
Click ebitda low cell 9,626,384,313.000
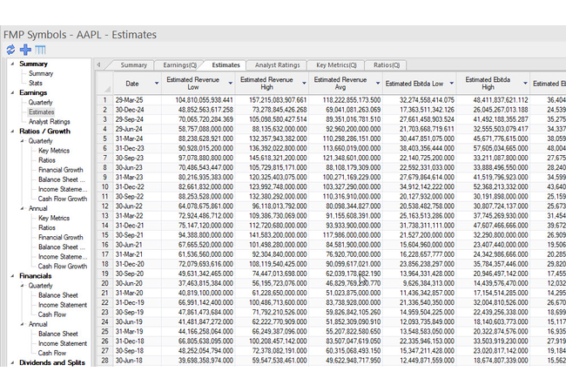point(419,283)
